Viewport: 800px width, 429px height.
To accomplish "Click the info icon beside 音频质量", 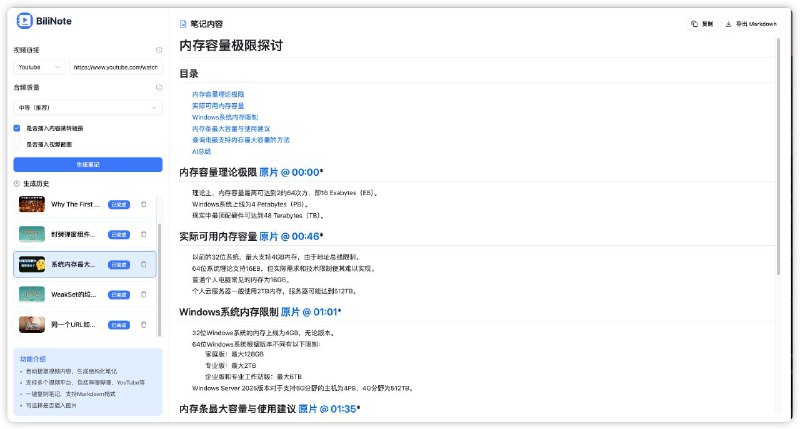I will point(159,87).
